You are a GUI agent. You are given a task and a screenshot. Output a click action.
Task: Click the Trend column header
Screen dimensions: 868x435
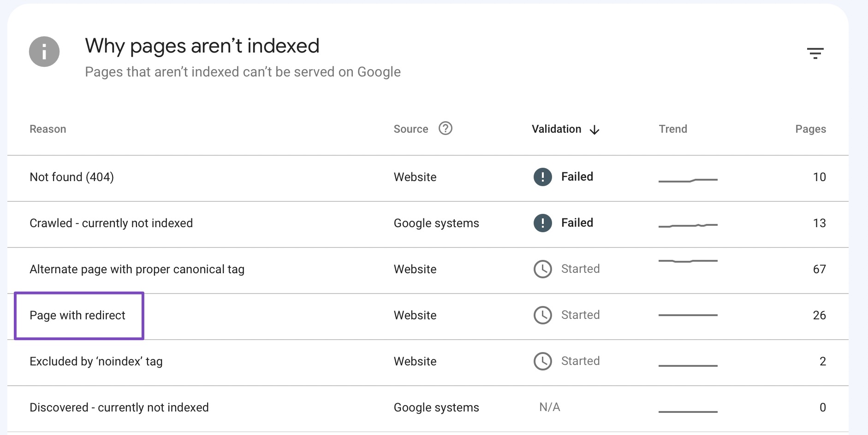(x=673, y=129)
